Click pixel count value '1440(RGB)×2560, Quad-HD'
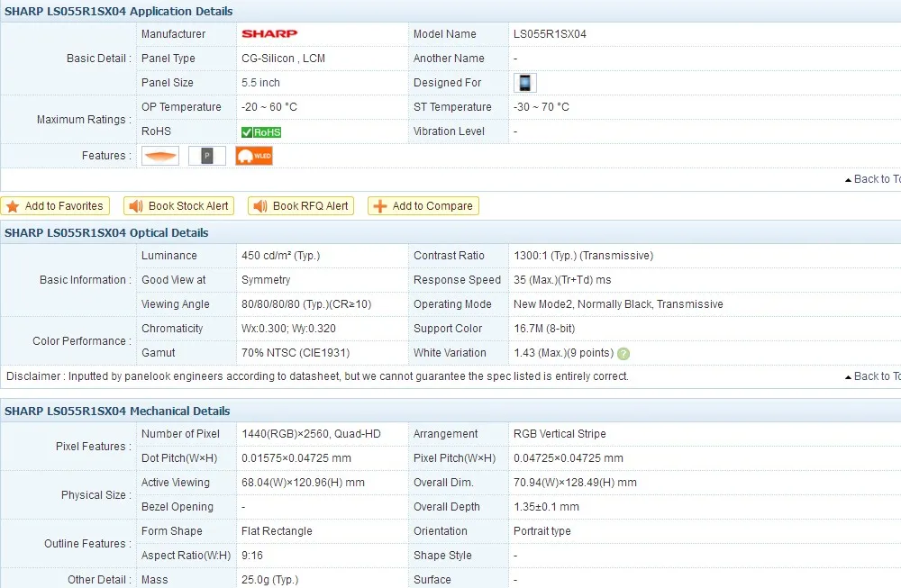 311,433
